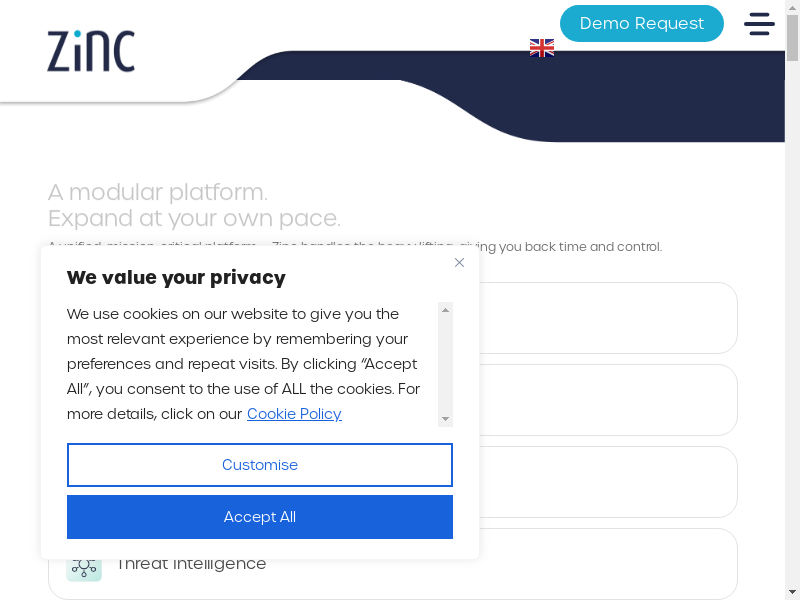The image size is (800, 600).
Task: Click the UK flag language icon
Action: point(542,48)
